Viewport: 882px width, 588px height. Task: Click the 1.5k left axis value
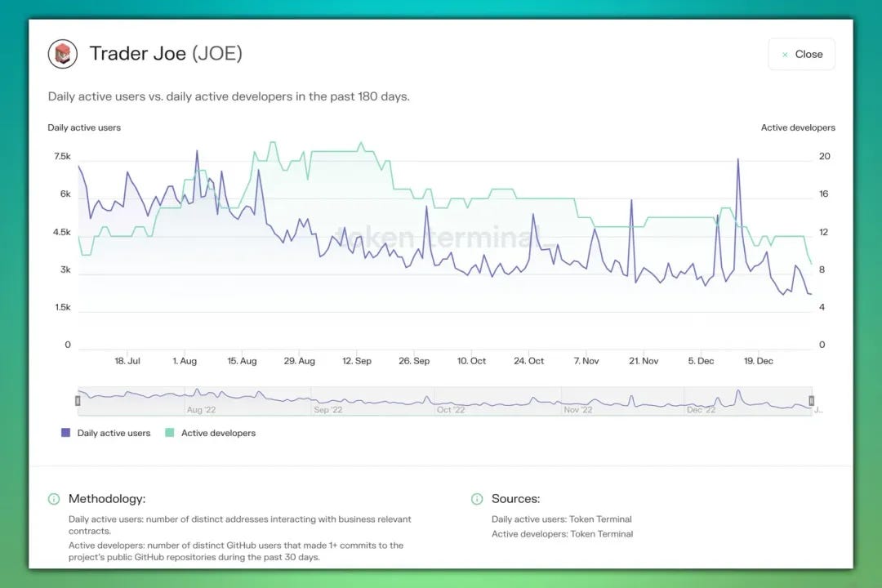(x=62, y=308)
